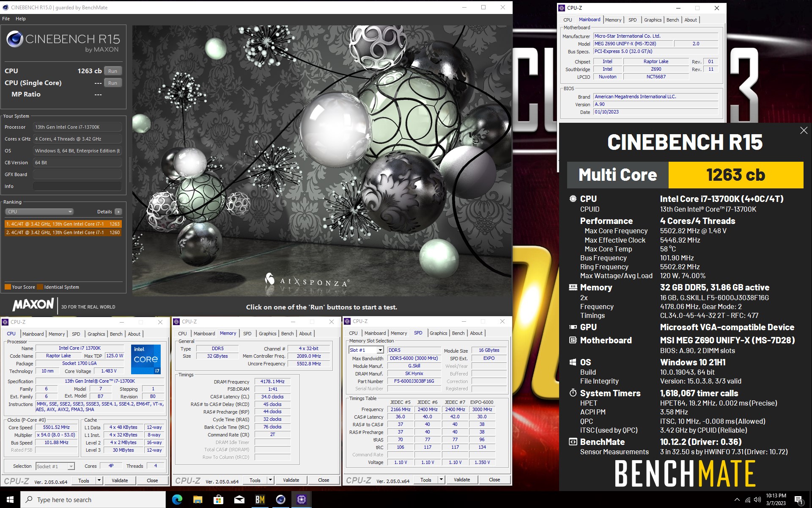Viewport: 812px width, 508px height.
Task: Show hidden system tray icons
Action: [x=737, y=500]
